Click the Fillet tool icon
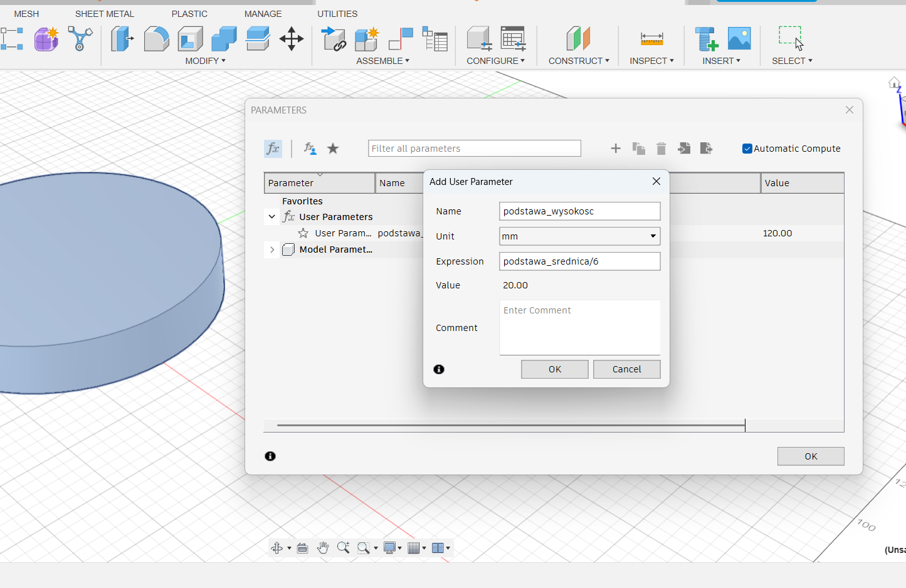The height and width of the screenshot is (588, 906). (156, 39)
